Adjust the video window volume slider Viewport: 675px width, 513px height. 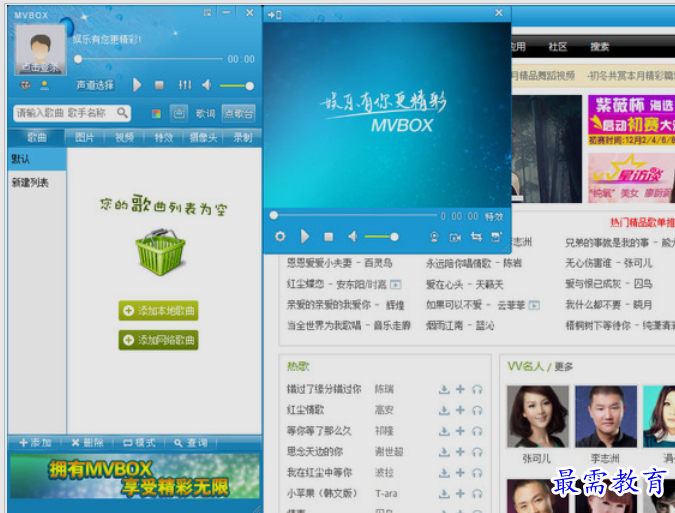[x=382, y=237]
